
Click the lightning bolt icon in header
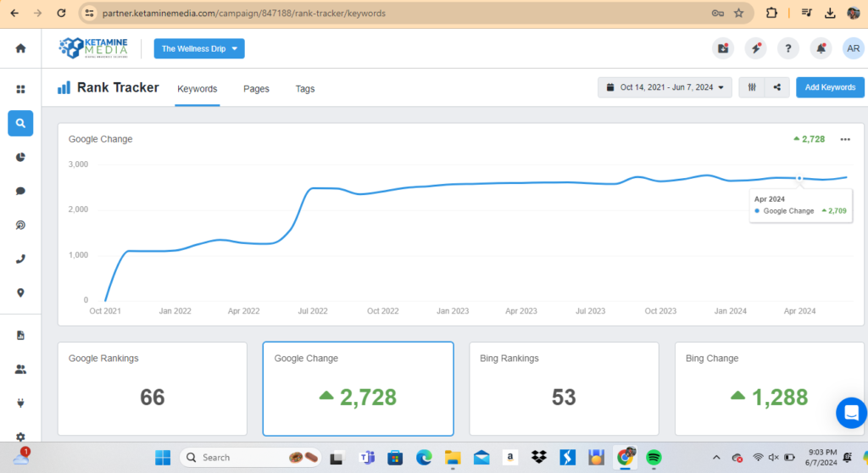point(755,48)
